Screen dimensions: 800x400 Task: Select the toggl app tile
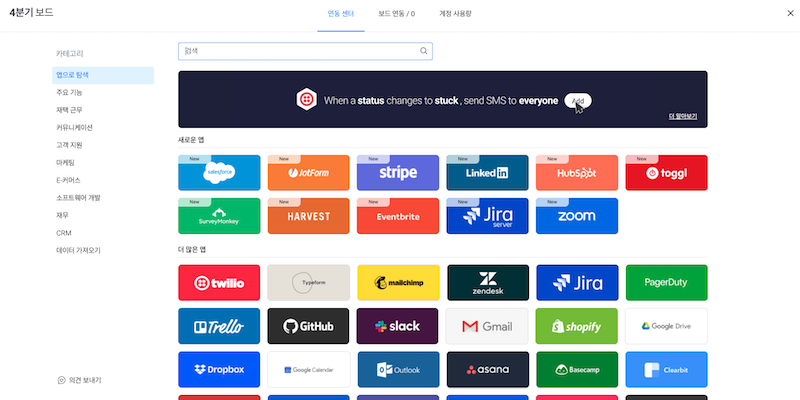coord(666,173)
